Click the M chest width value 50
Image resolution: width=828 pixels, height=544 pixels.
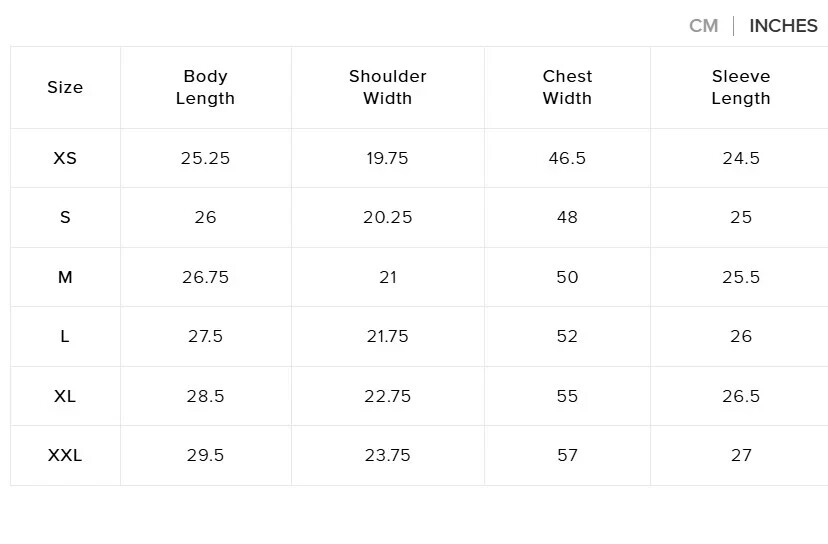pos(567,277)
